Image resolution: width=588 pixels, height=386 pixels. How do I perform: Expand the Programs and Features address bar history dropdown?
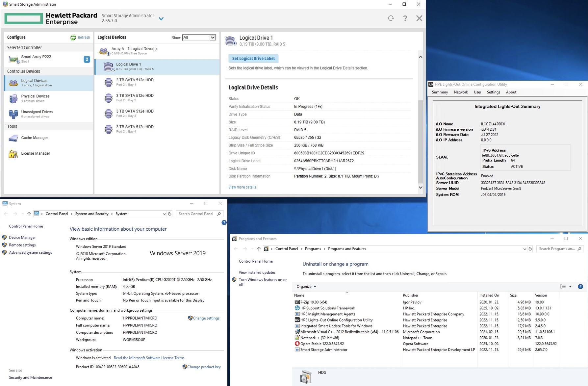(x=524, y=249)
